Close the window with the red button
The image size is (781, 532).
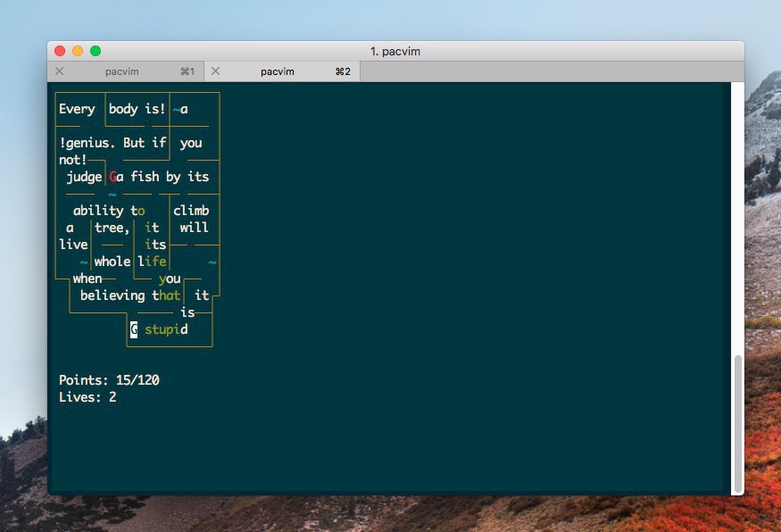click(60, 51)
